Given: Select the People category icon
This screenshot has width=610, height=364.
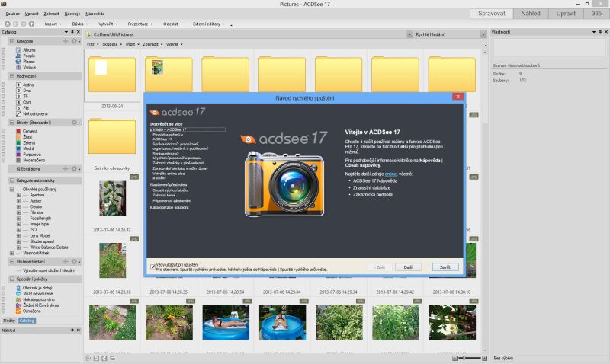Looking at the screenshot, I should [x=18, y=56].
